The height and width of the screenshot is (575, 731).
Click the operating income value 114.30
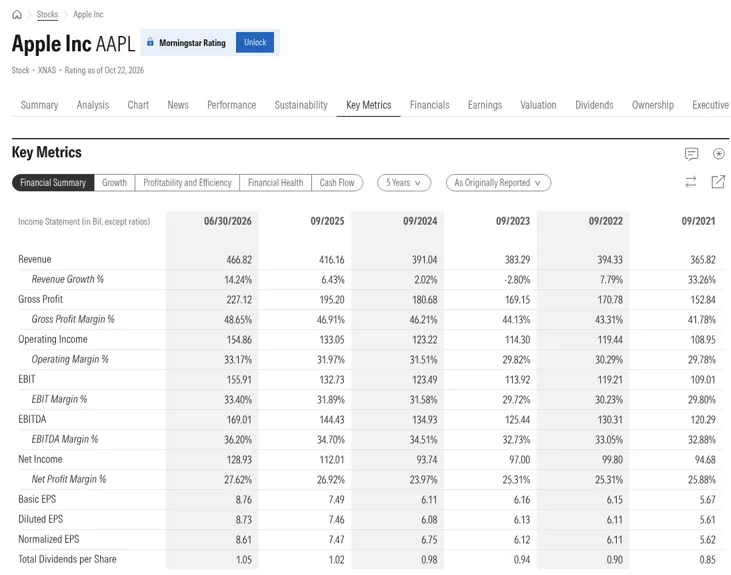tap(517, 340)
